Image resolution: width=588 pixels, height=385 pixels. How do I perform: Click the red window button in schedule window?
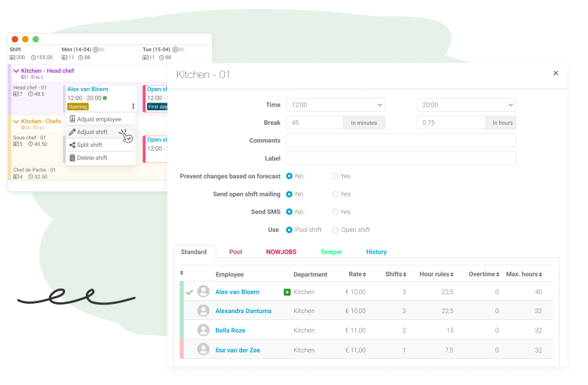(x=15, y=39)
